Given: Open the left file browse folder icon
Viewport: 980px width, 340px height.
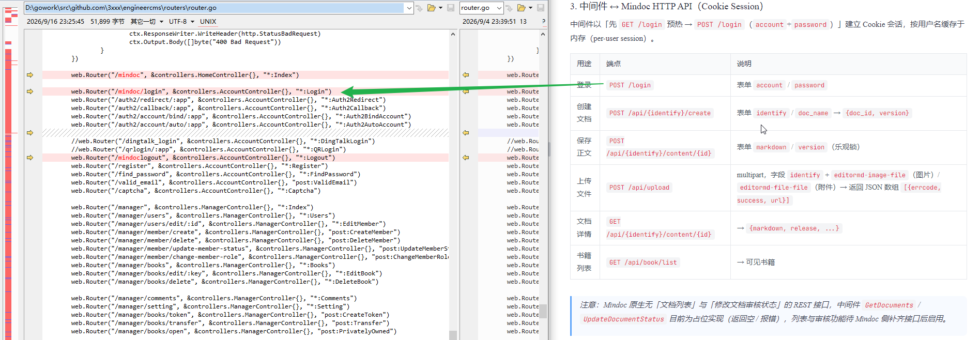Looking at the screenshot, I should click(x=431, y=8).
